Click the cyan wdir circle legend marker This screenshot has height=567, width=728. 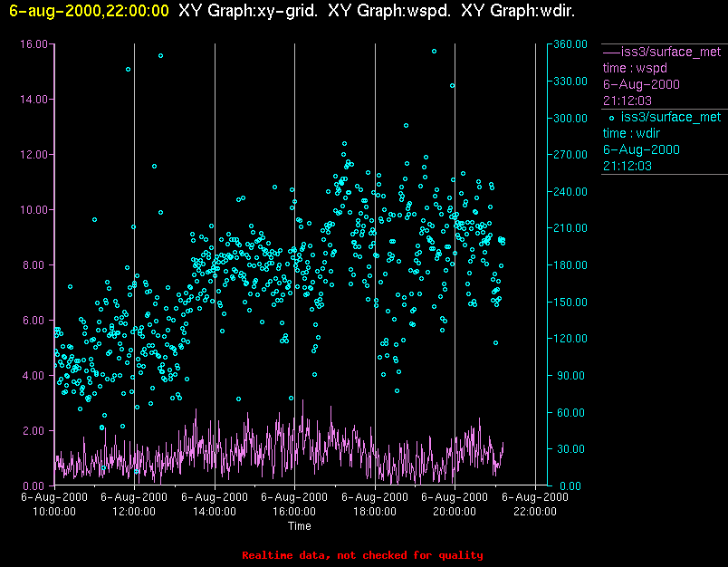point(611,117)
